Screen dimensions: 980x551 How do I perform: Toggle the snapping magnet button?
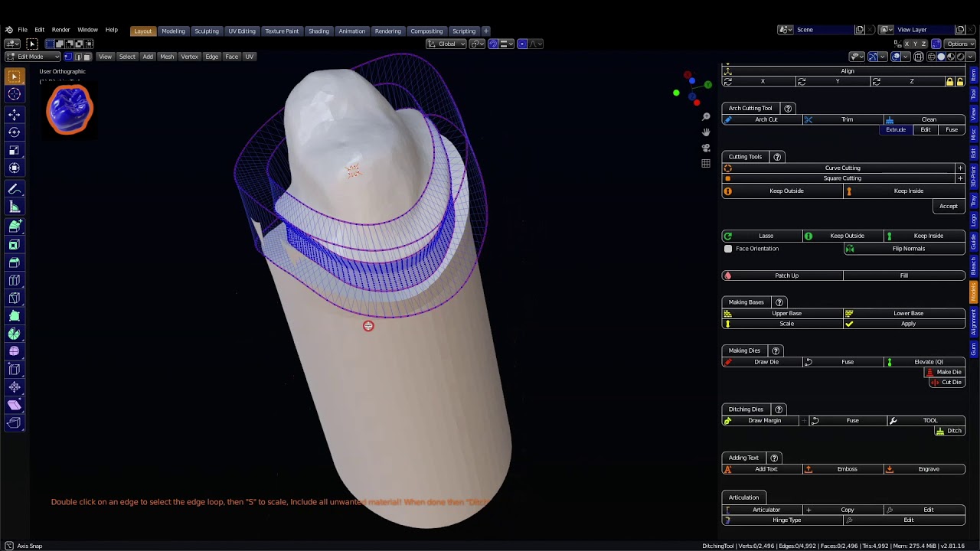pos(492,44)
